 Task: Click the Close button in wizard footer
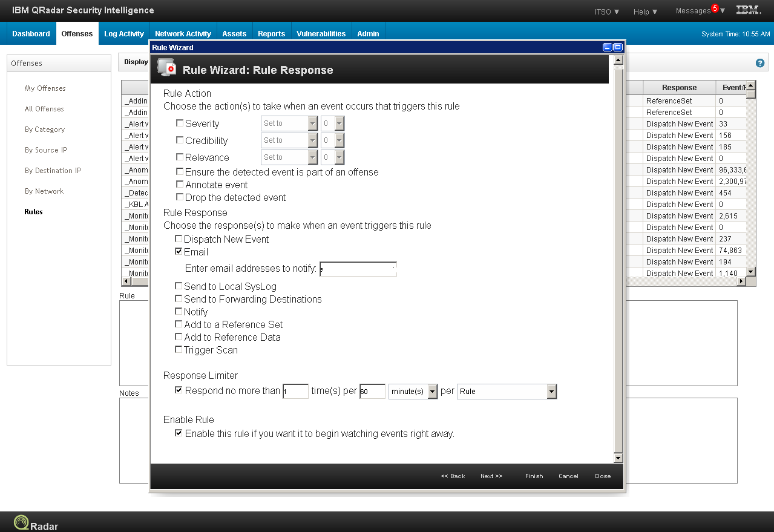coord(602,476)
